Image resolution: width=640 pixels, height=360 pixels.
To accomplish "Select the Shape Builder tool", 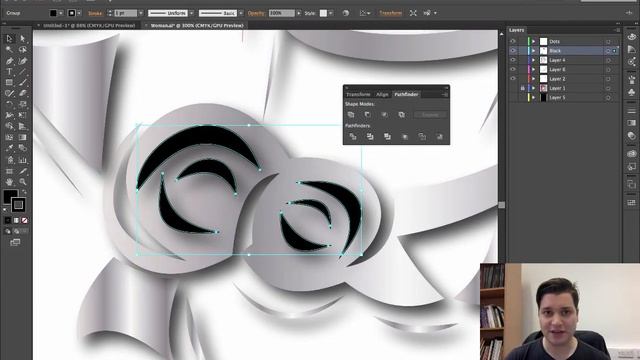I will (9, 127).
